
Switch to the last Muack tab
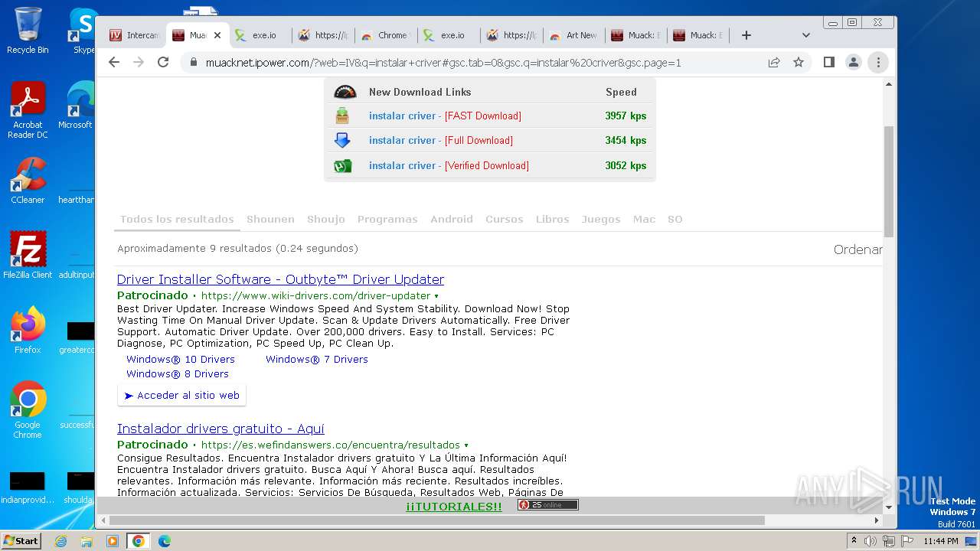pos(698,35)
